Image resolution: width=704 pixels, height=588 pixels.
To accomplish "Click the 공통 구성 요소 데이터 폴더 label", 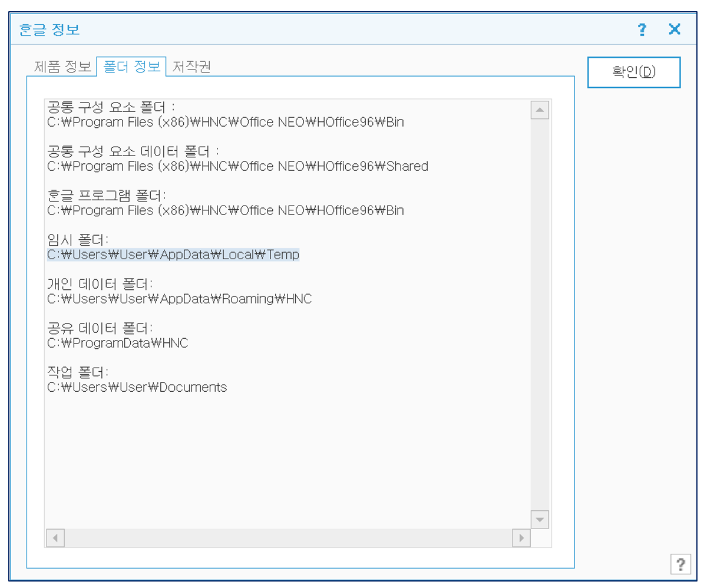I will (x=133, y=151).
